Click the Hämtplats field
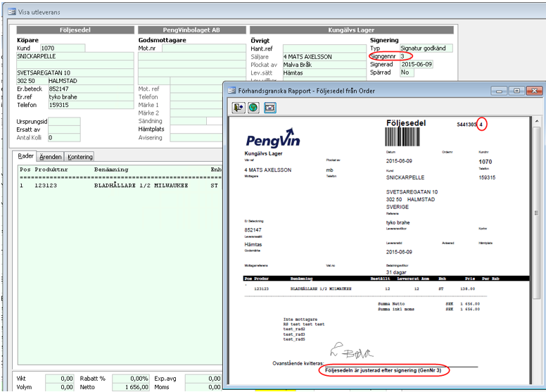This screenshot has width=546, height=392. (x=196, y=129)
